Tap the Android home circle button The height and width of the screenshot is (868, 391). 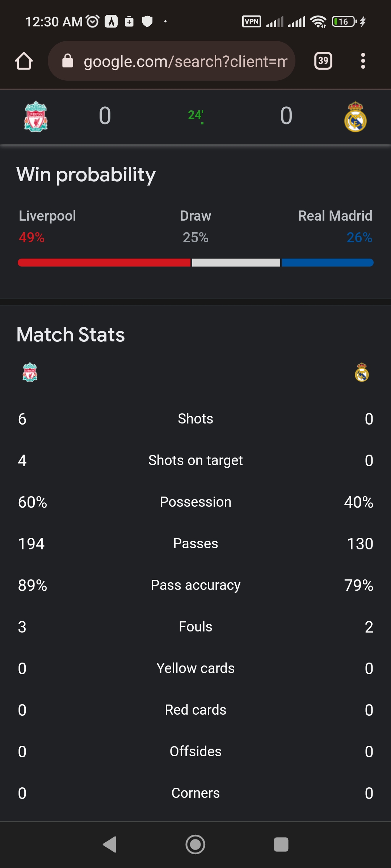point(195,844)
